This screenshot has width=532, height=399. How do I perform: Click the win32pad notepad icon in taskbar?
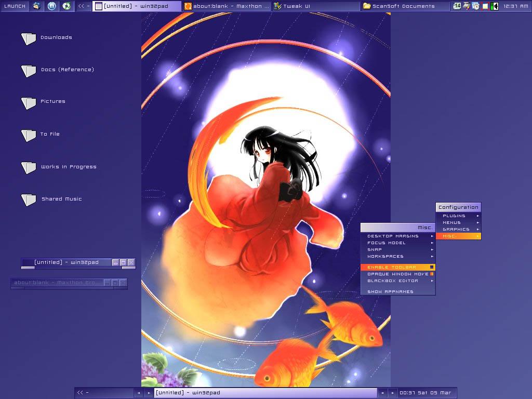(x=98, y=6)
